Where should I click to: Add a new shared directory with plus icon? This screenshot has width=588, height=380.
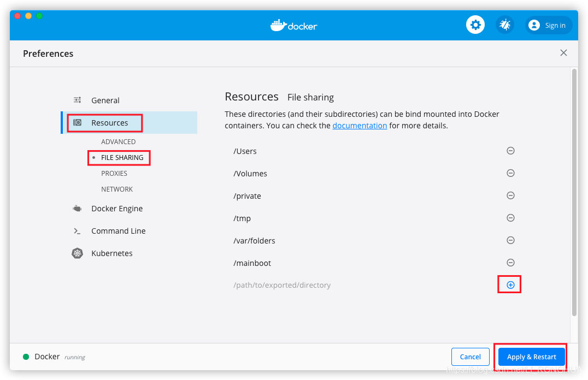(510, 285)
